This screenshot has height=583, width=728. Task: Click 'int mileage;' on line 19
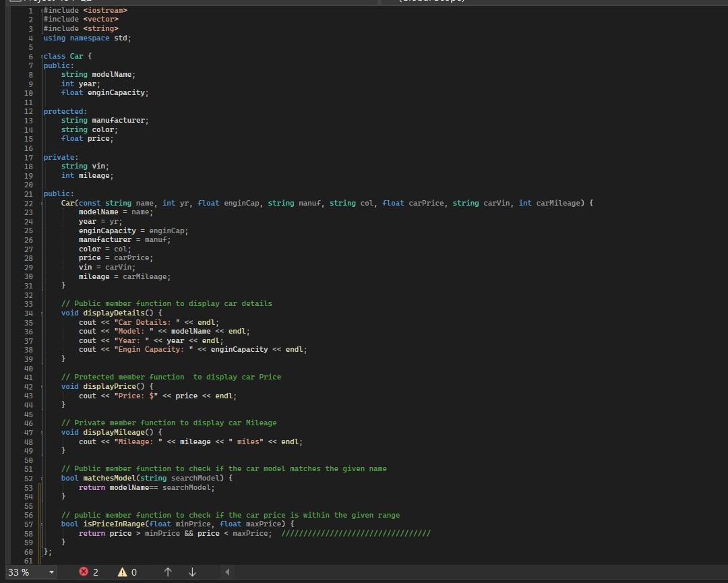[87, 175]
